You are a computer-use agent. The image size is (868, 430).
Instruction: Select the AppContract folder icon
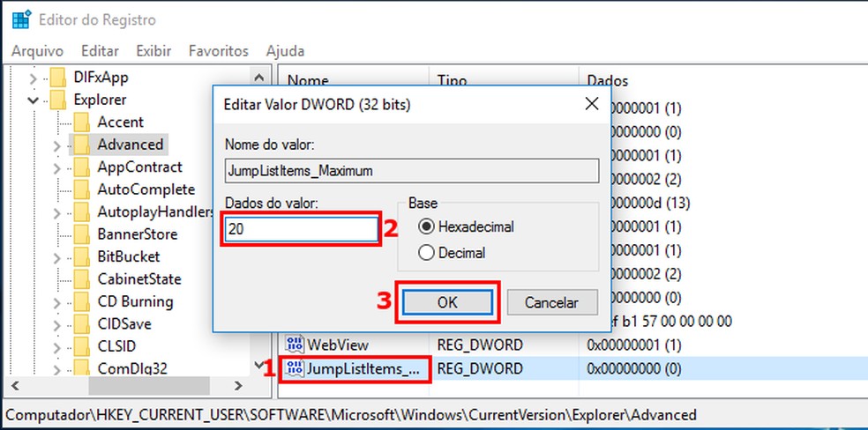pos(81,167)
